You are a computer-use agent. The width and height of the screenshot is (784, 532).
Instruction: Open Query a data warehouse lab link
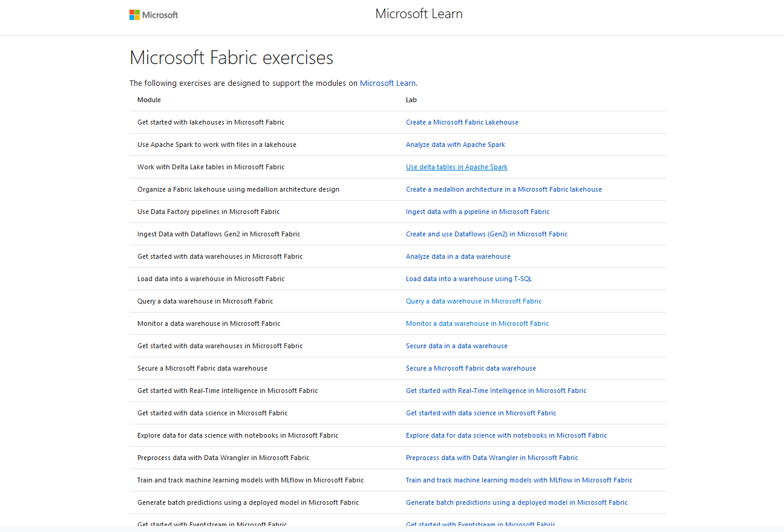474,301
